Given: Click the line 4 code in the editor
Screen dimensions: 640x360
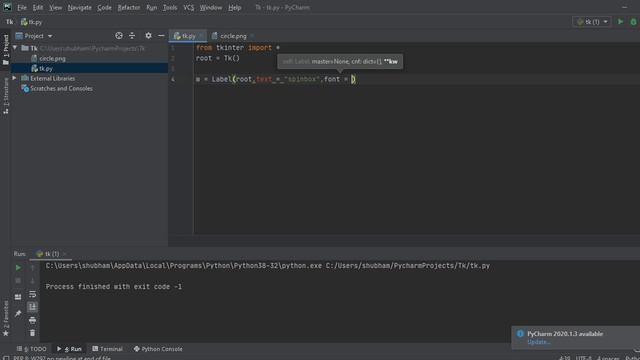Looking at the screenshot, I should tap(276, 79).
